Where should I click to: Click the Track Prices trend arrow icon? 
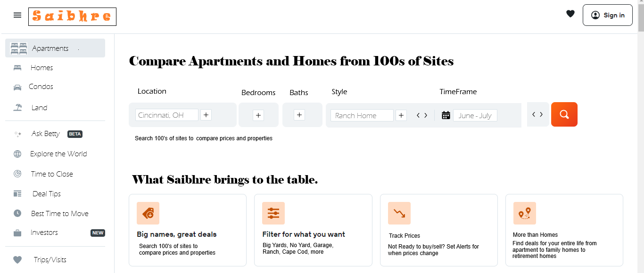399,213
